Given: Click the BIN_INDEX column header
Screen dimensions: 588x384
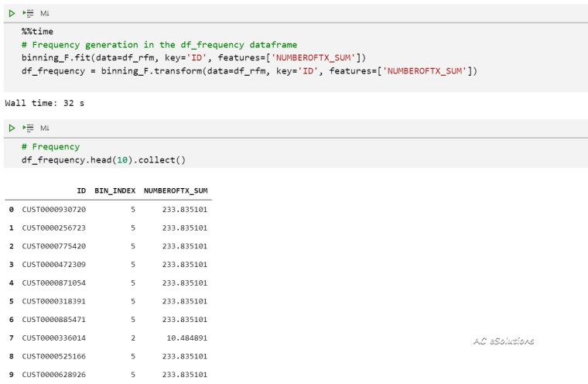Looking at the screenshot, I should pos(115,190).
